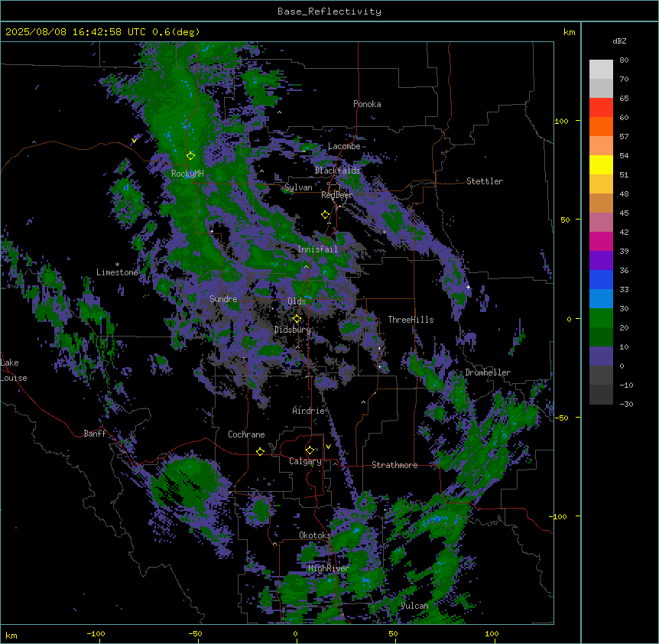Click the ThreeHills label
Viewport: 659px width, 644px height.
tap(411, 320)
